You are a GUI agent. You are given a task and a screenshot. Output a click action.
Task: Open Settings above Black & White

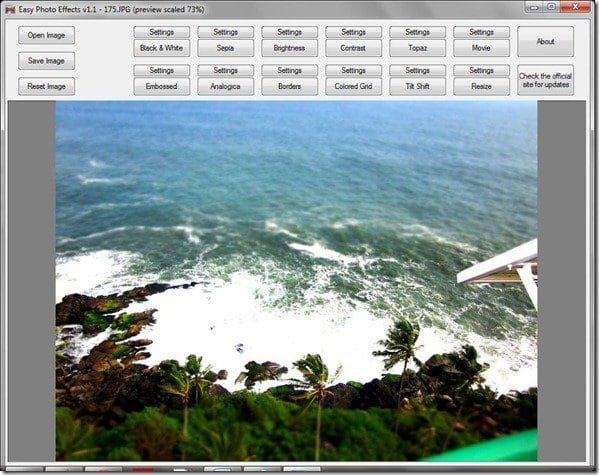pos(162,32)
